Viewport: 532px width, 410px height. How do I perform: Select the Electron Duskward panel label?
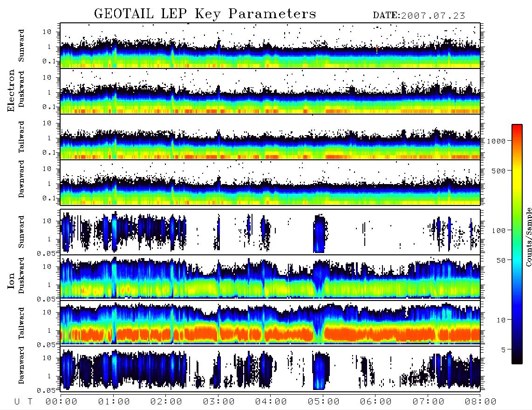pos(21,89)
